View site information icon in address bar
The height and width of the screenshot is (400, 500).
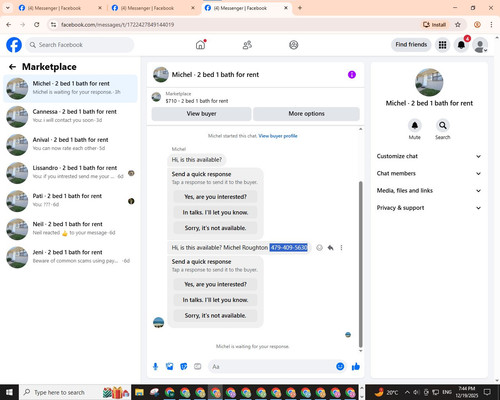(53, 25)
